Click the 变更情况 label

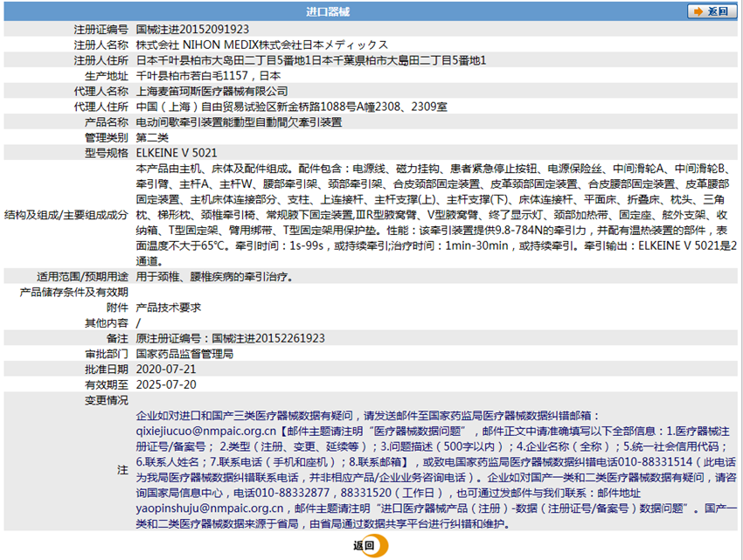coord(106,400)
